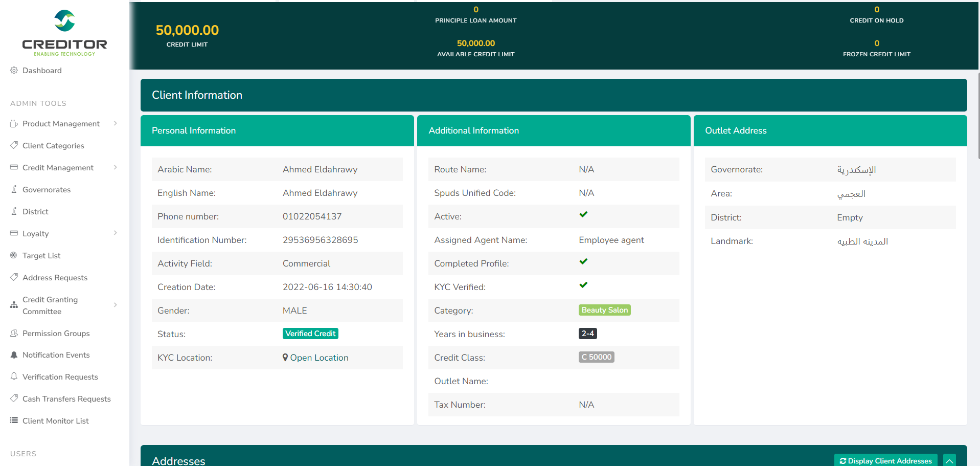Collapse the Addresses section with chevron

(949, 460)
